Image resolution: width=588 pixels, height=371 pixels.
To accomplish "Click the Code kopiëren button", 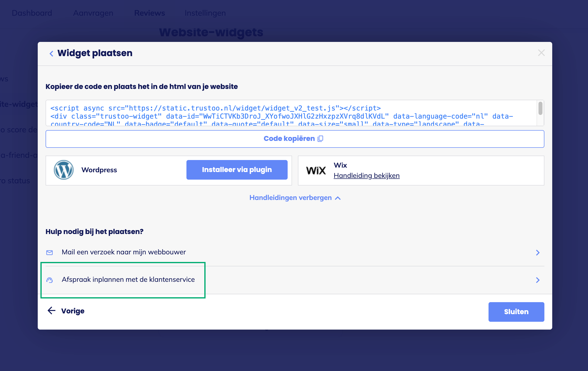I will tap(294, 139).
